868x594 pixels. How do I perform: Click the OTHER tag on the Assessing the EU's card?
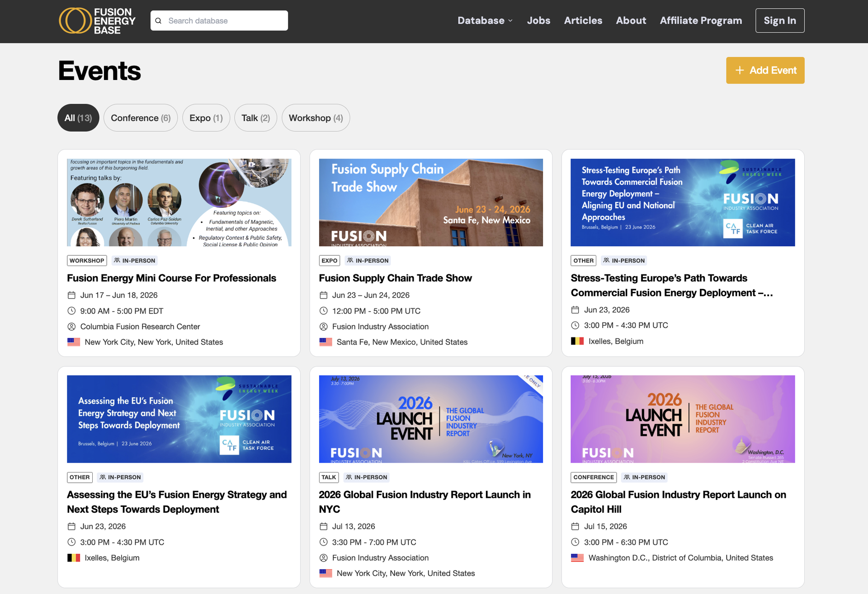coord(80,477)
